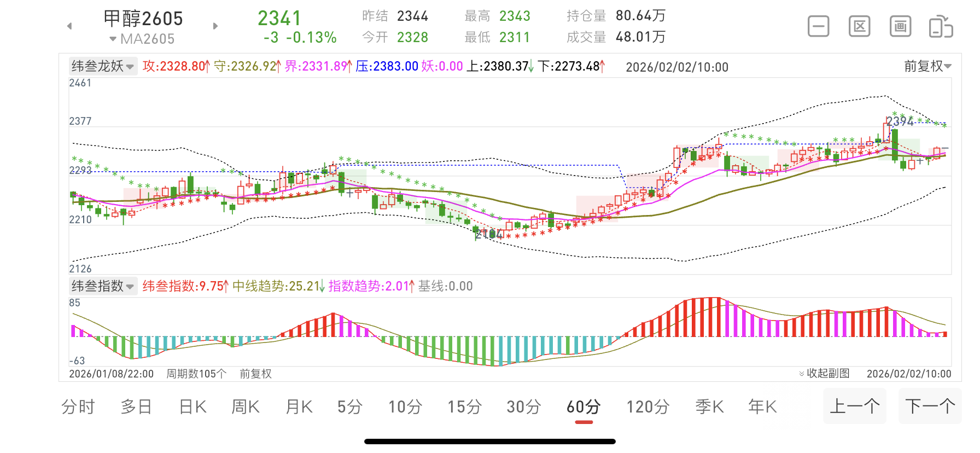Click the 上一个 previous button
This screenshot has width=980, height=453.
click(x=854, y=406)
